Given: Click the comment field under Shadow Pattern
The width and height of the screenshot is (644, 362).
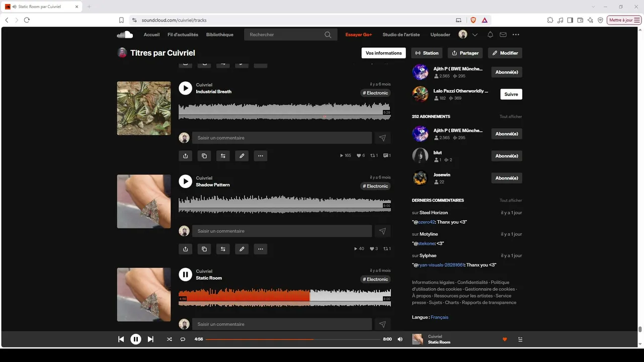Looking at the screenshot, I should tap(282, 231).
